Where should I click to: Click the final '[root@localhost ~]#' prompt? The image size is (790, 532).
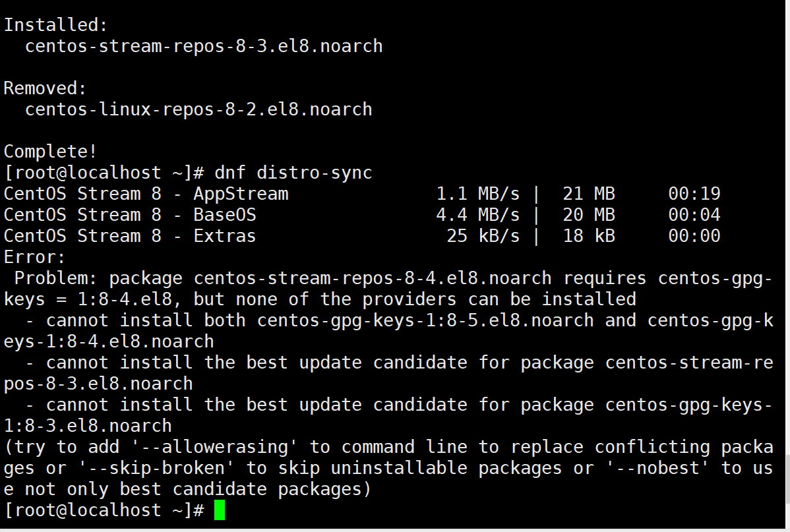[104, 510]
